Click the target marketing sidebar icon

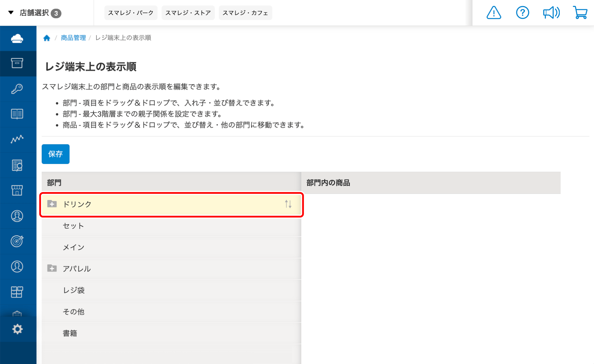[17, 241]
